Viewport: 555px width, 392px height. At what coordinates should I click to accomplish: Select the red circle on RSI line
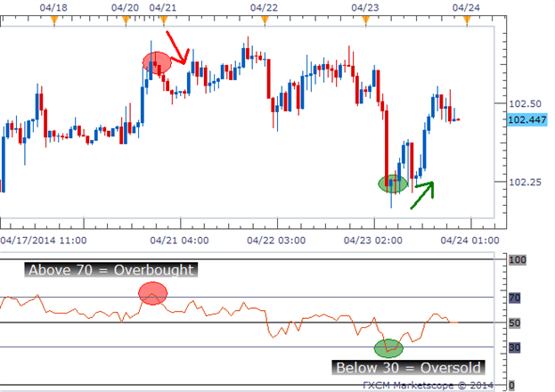152,293
